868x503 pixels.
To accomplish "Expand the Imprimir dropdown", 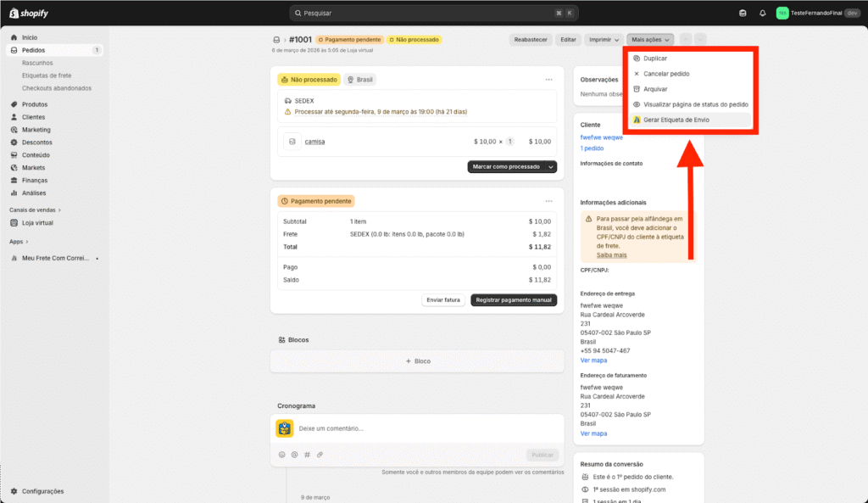I will (604, 40).
